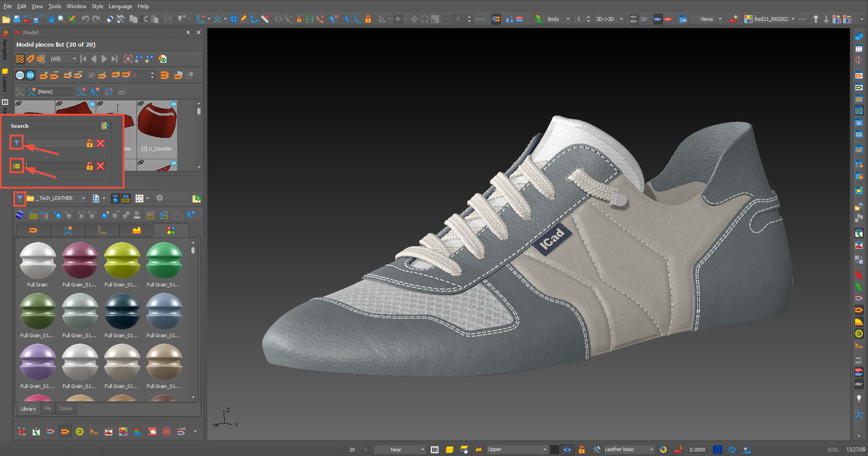Clear first search field with red X
Image resolution: width=868 pixels, height=456 pixels.
click(x=101, y=143)
